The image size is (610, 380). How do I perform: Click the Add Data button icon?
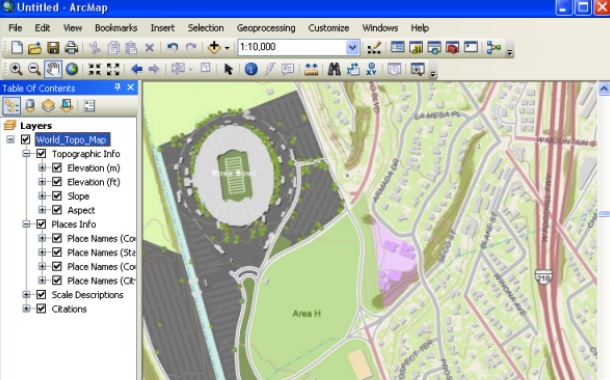tap(214, 47)
